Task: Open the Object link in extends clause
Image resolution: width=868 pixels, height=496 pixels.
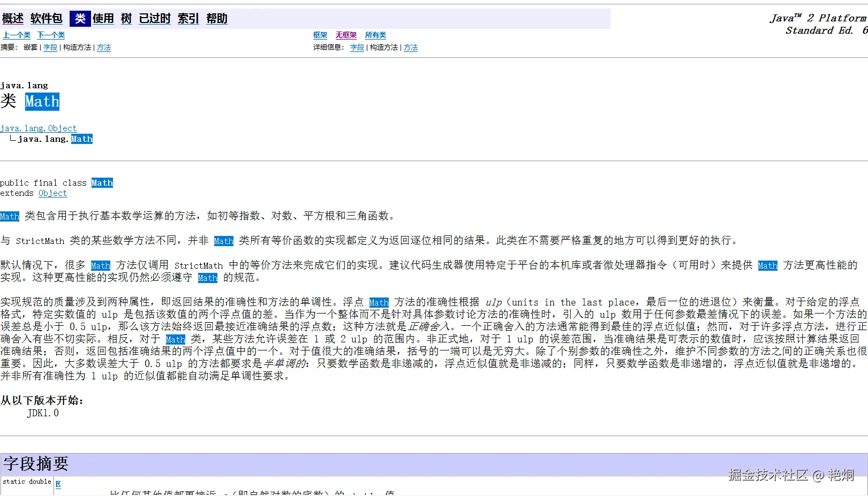Action: [x=52, y=193]
